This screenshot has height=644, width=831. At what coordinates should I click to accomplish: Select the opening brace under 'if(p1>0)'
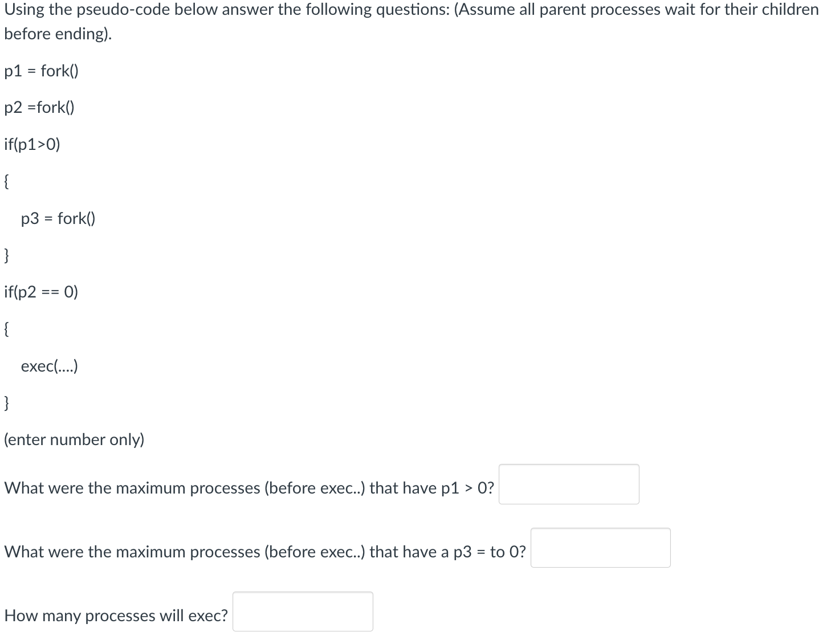(x=6, y=181)
